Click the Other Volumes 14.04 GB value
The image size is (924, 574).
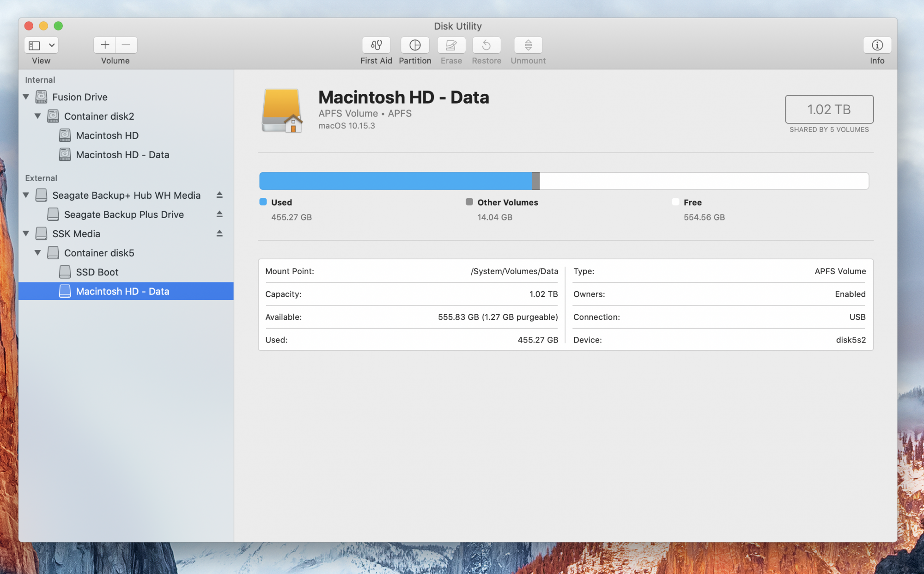(x=495, y=217)
